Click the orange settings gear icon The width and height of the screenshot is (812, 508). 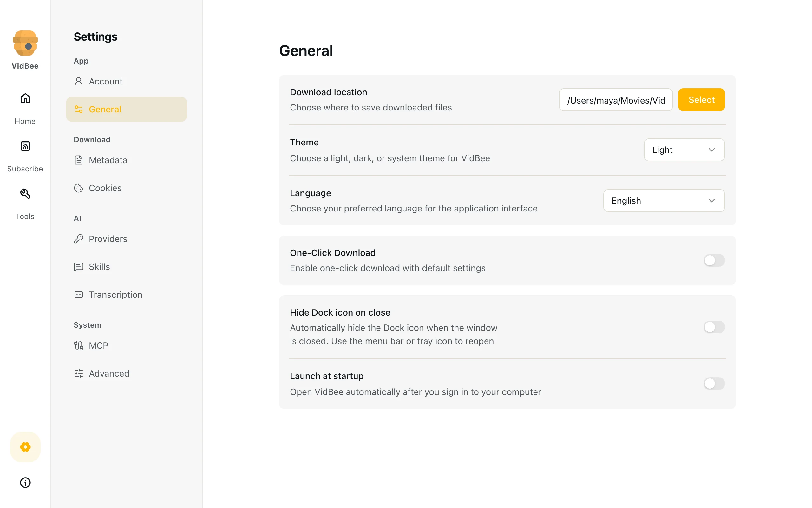click(x=25, y=447)
